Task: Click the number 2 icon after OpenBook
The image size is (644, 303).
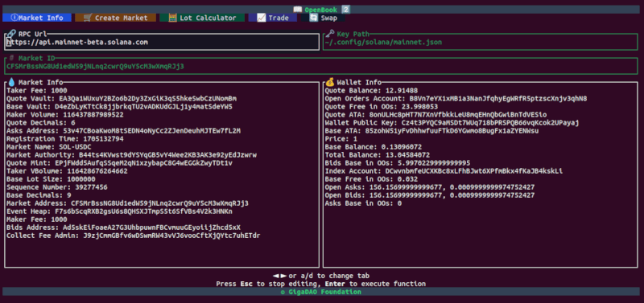Action: point(346,10)
